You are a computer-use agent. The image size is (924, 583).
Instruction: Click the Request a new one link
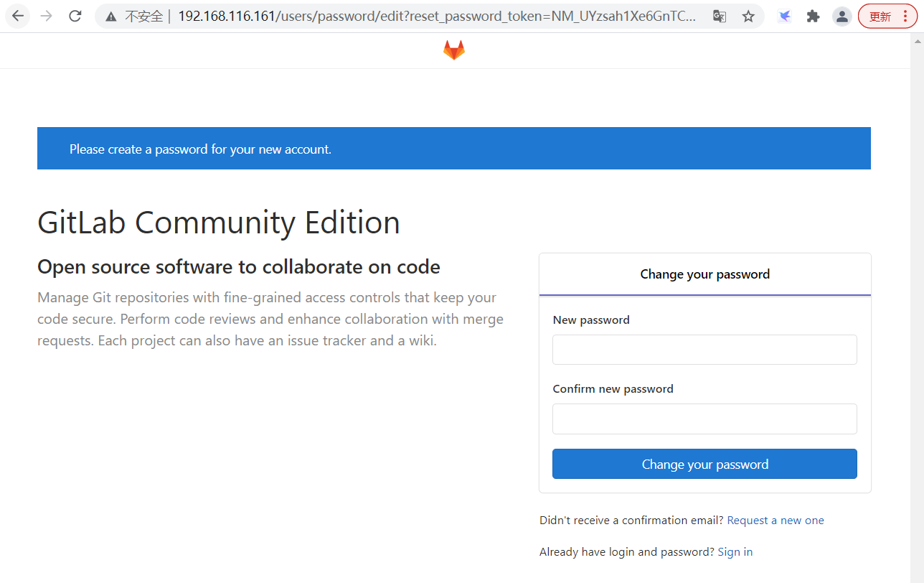[x=775, y=521]
